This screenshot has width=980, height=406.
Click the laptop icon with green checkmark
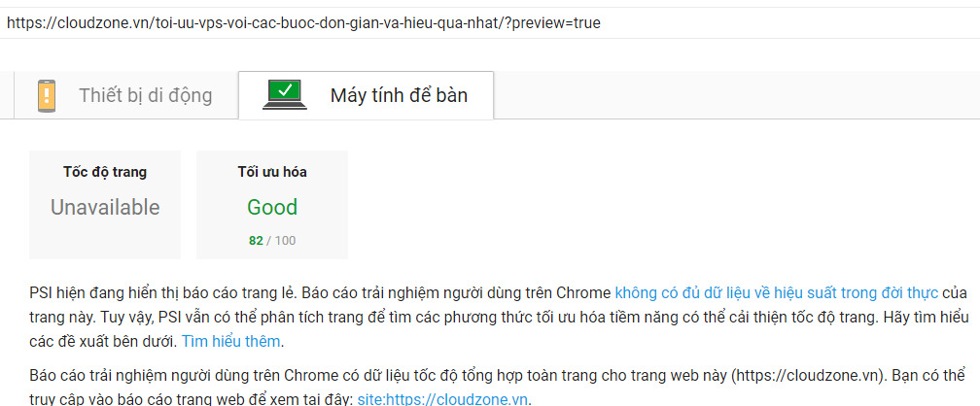pos(285,94)
